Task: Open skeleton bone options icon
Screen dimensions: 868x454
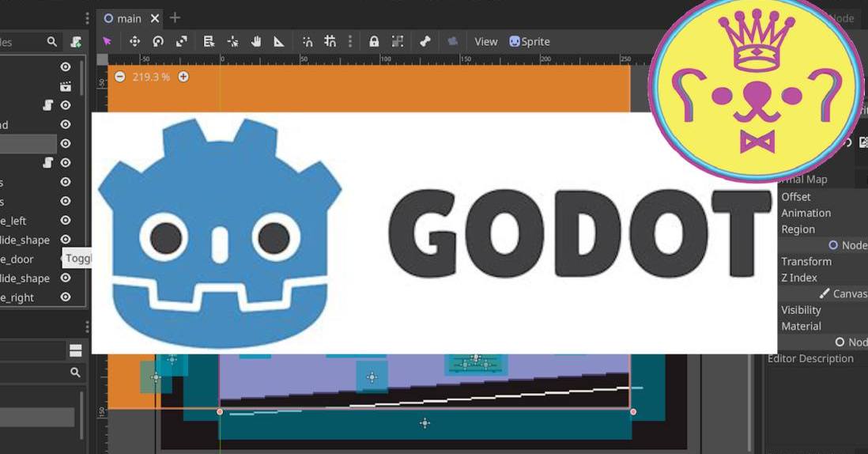Action: pos(425,41)
